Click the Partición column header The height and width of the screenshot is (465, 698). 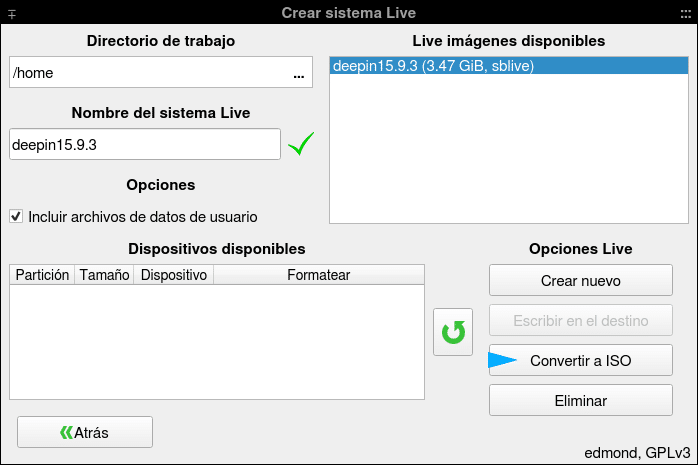tap(42, 275)
